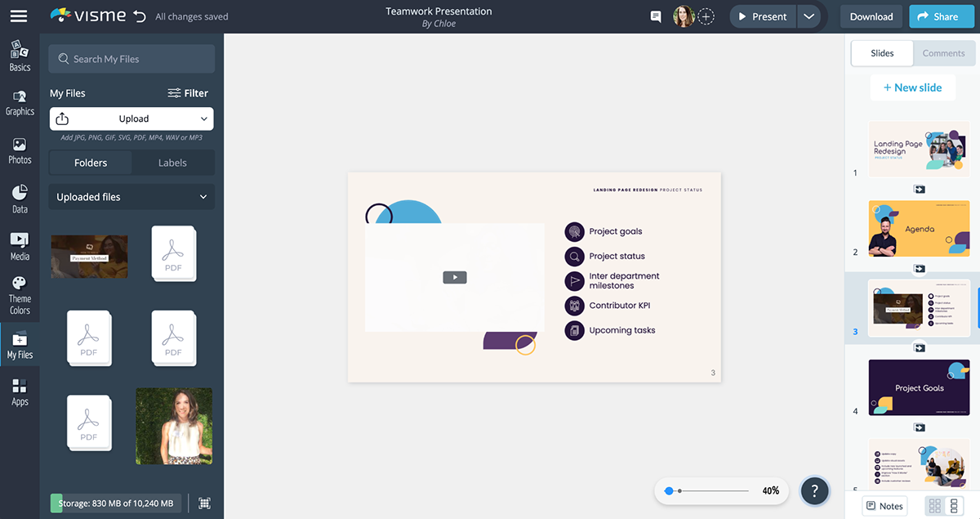
Task: Open the Graphics sidebar panel
Action: (x=20, y=102)
